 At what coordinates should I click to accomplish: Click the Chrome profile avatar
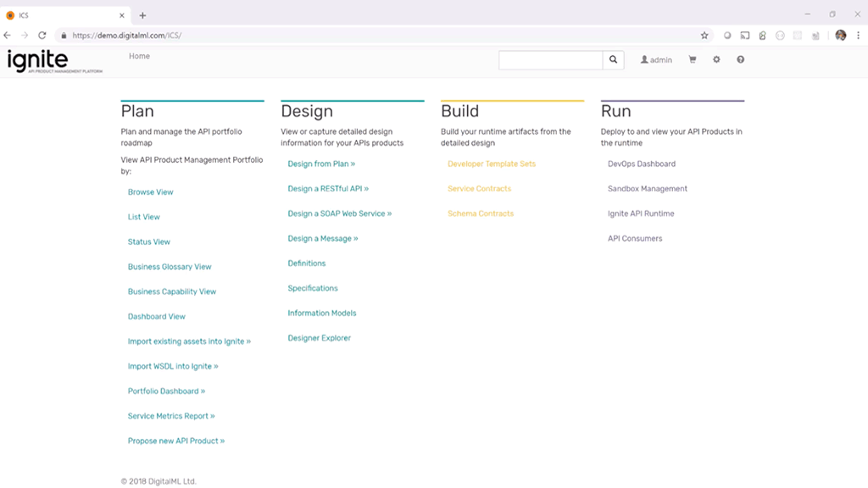pos(840,36)
